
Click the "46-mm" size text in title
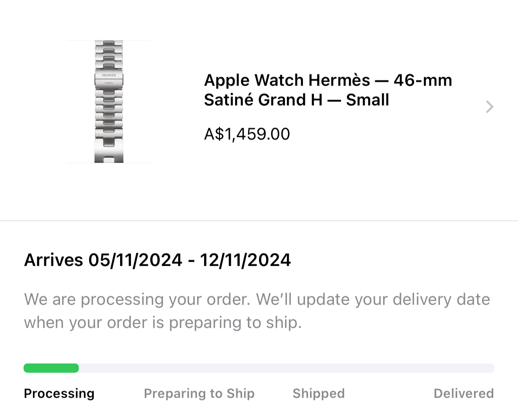tap(423, 80)
